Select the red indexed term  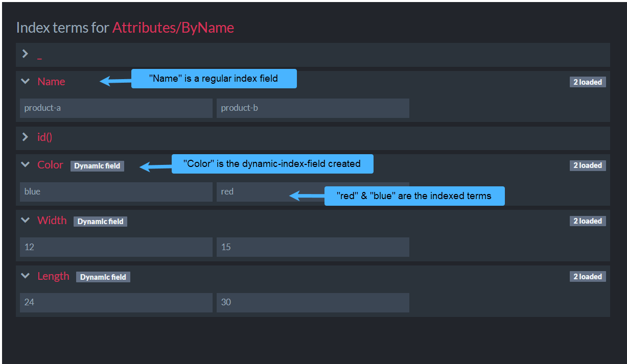pos(313,192)
